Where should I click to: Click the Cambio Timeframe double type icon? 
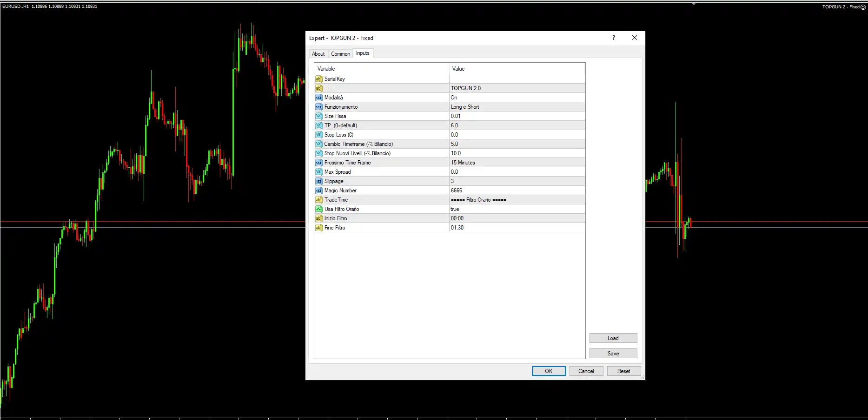318,144
